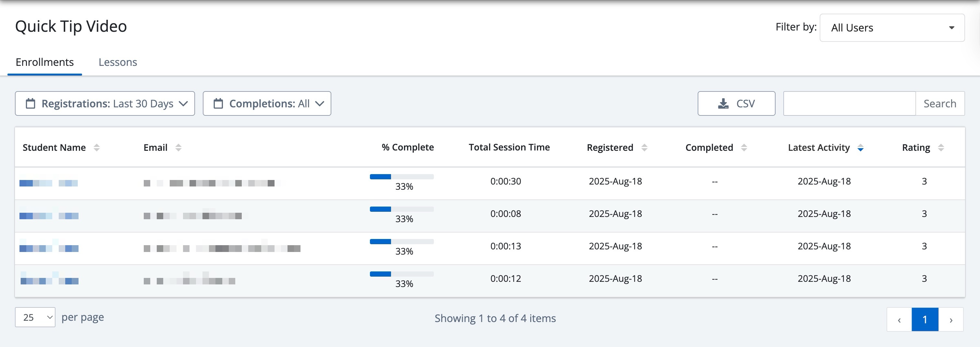Sort the table by Rating
Screen dimensions: 980x347
[941, 148]
